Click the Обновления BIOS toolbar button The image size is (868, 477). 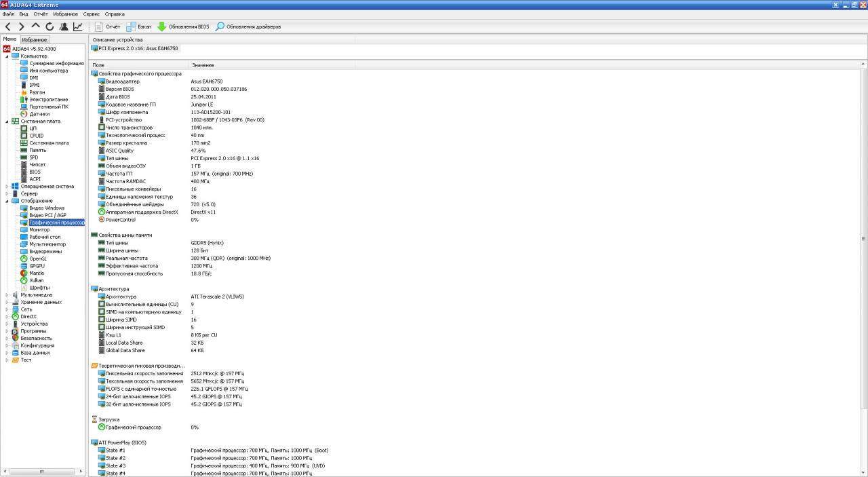tap(183, 26)
